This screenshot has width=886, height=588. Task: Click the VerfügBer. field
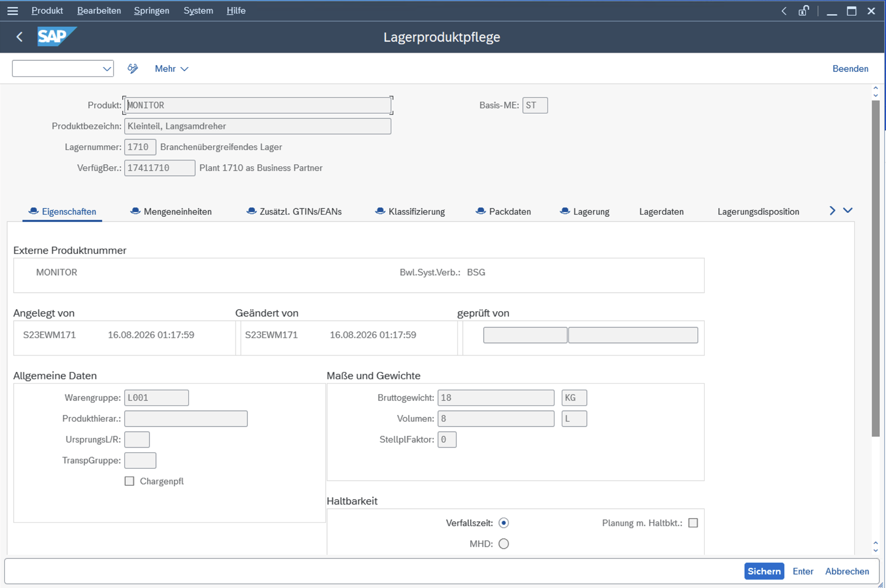pos(160,168)
